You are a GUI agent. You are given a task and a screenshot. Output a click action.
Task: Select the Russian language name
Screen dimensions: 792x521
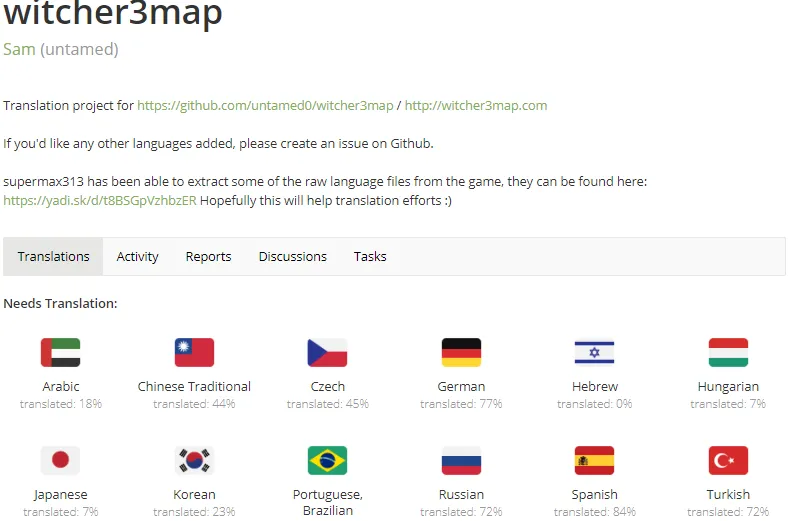tap(461, 495)
